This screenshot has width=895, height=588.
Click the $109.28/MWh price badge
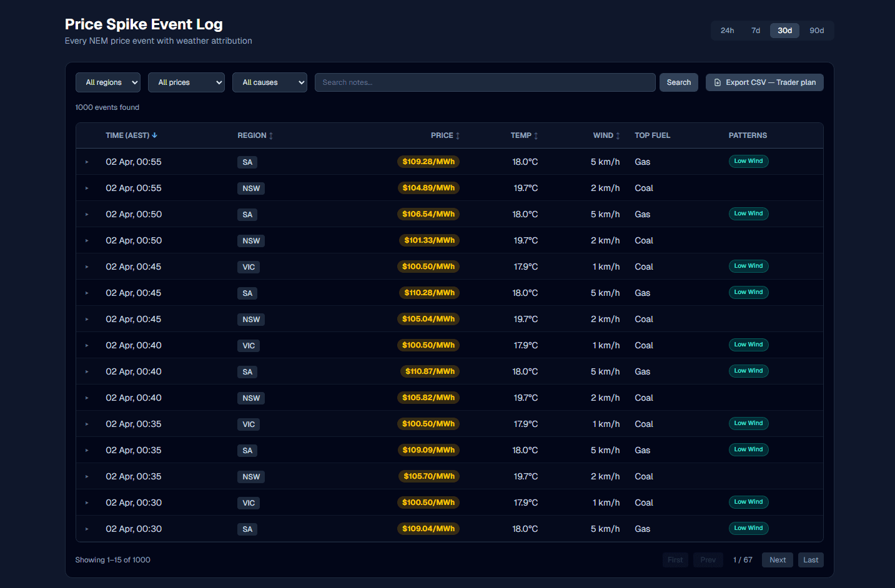(x=428, y=162)
